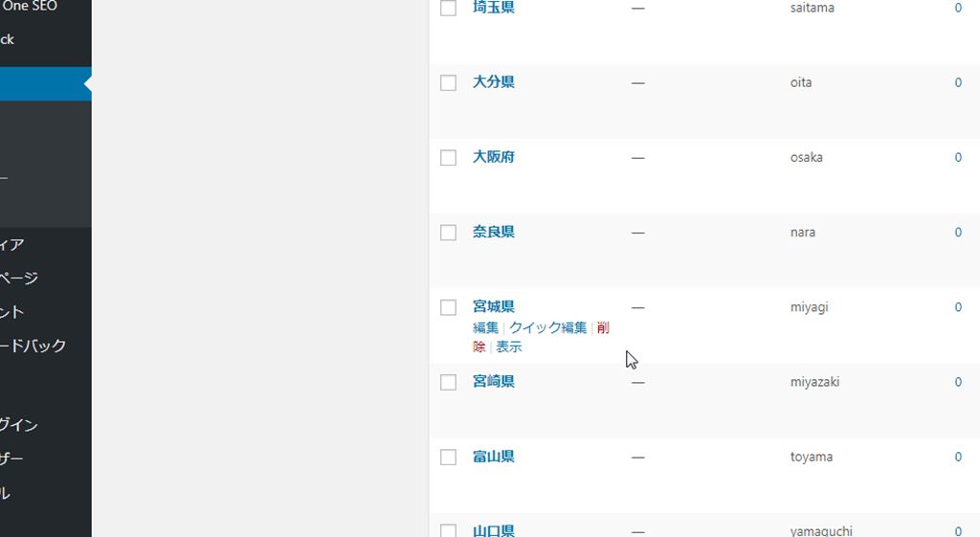Screen dimensions: 980x537
Task: Open the 大分県 term link
Action: click(494, 82)
